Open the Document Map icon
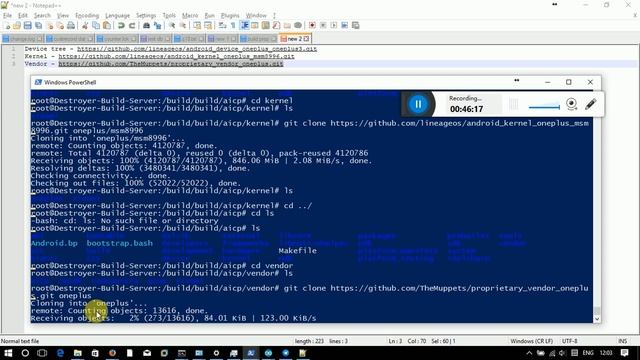 [x=265, y=25]
